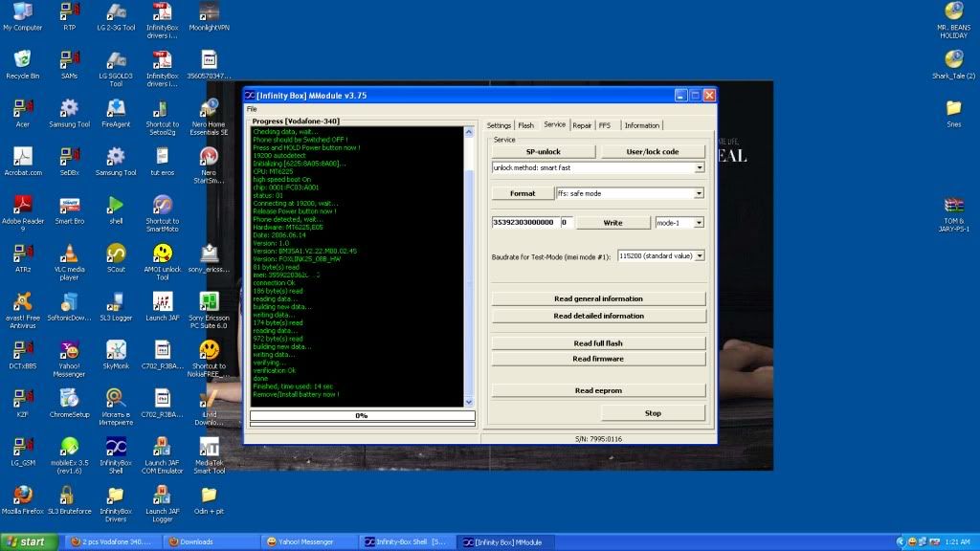Click the Mozilla Firefox desktop icon
Screen dimensions: 980x551
pos(23,500)
